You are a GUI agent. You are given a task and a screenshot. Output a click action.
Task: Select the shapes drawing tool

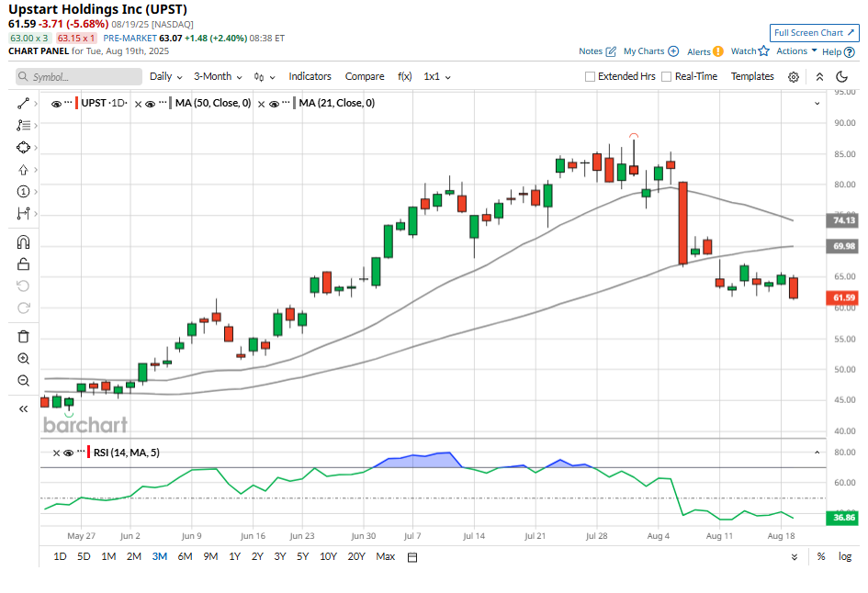click(23, 148)
